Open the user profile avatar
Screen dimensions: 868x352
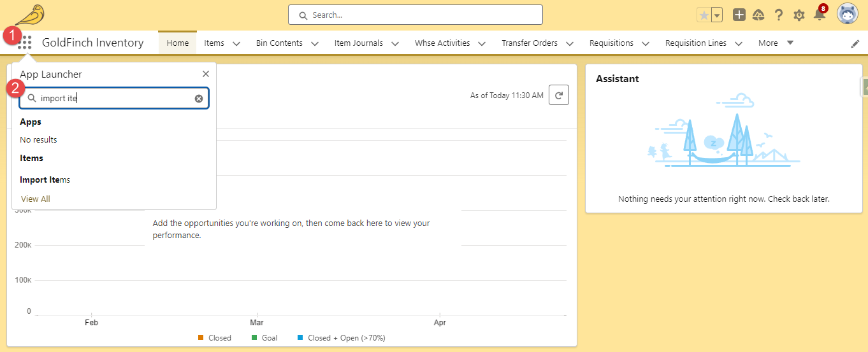click(x=848, y=14)
